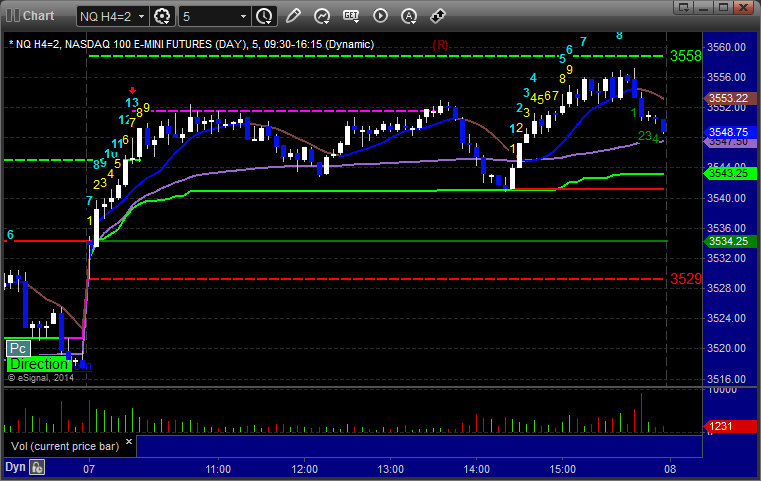Click the 3560.00 price scale label
The height and width of the screenshot is (481, 761).
coord(727,47)
